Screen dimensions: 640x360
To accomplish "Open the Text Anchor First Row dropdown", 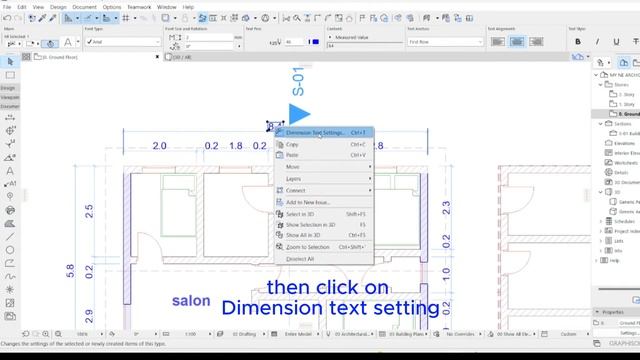I will coord(445,42).
